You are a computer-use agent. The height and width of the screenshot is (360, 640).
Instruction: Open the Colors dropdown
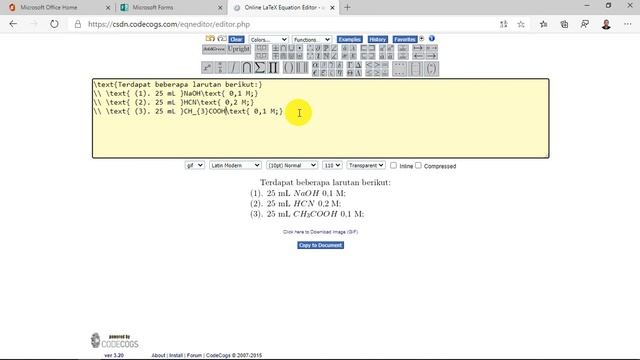coord(268,40)
